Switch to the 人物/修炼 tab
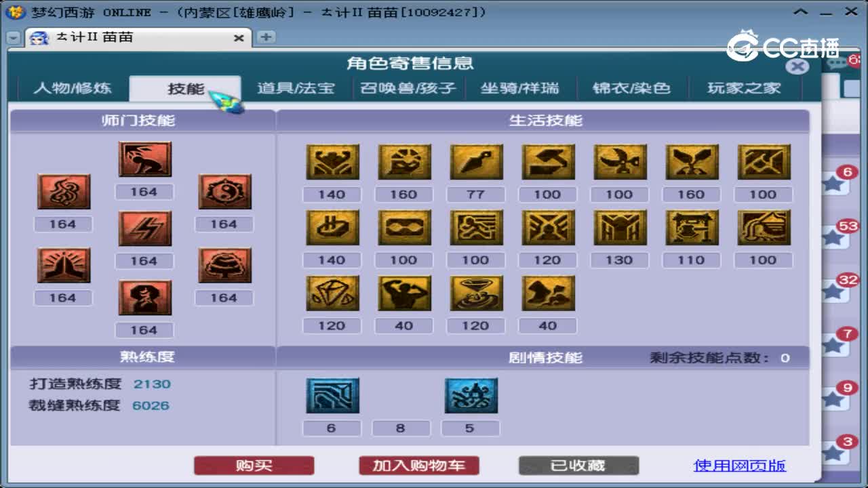This screenshot has height=488, width=868. 72,88
